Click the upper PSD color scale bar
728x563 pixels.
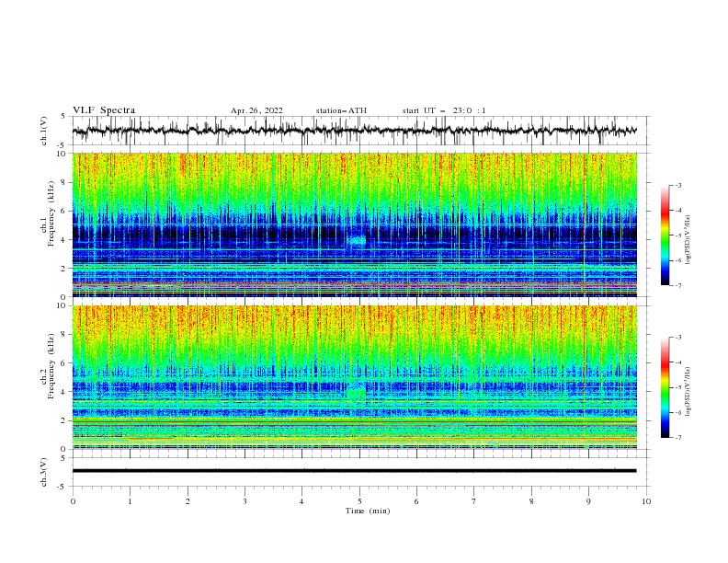point(665,235)
